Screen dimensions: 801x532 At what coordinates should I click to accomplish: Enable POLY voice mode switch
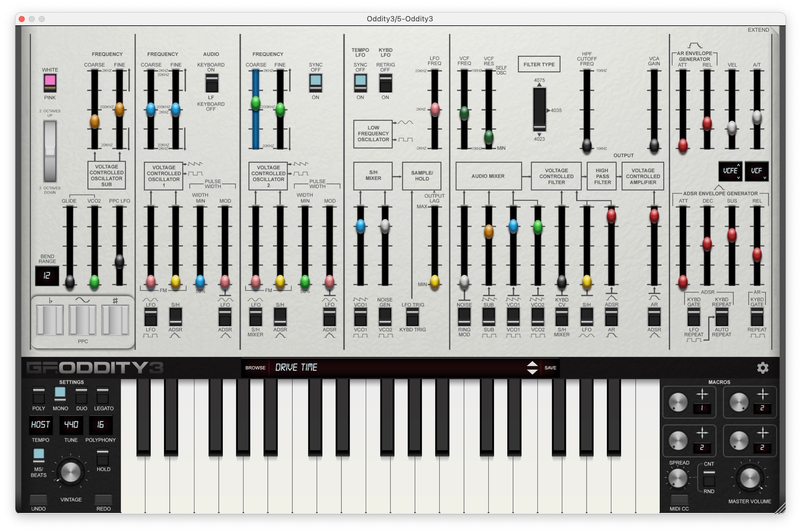(38, 395)
